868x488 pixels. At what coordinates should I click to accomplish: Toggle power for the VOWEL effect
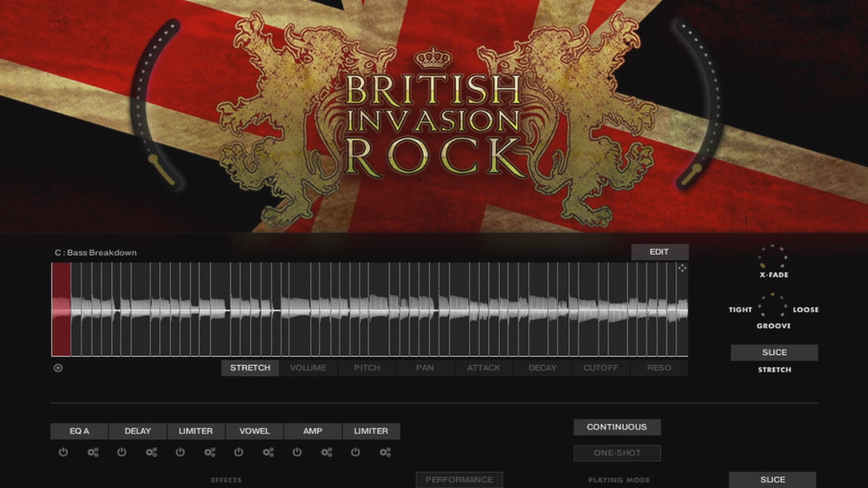[x=239, y=453]
